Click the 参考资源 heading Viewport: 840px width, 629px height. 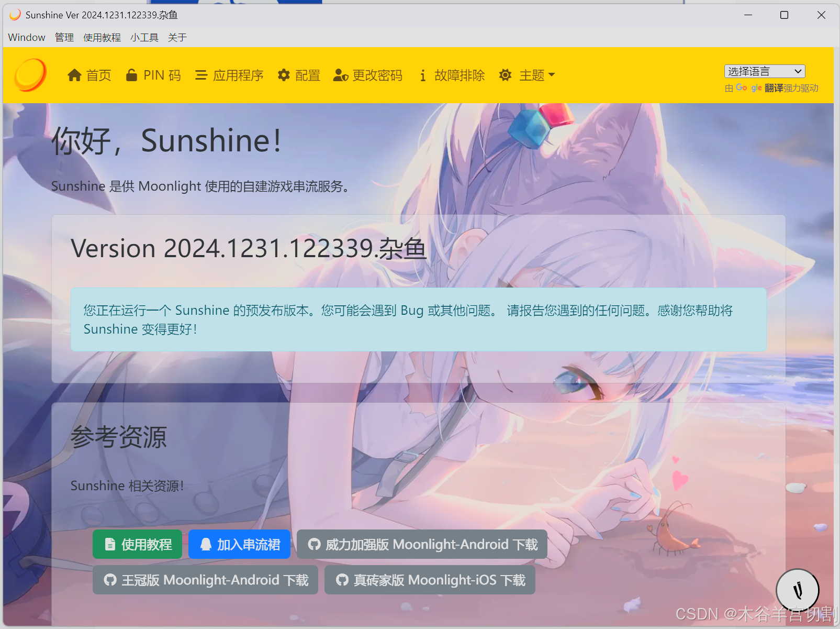tap(119, 437)
